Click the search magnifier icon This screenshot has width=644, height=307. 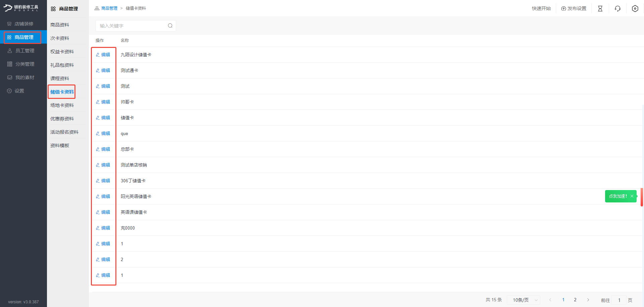[x=170, y=26]
